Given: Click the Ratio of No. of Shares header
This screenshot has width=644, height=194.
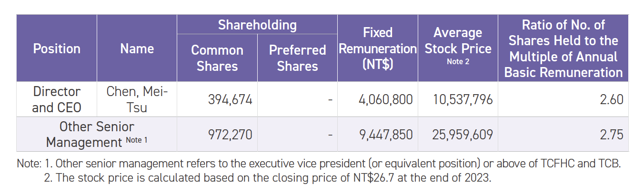Looking at the screenshot, I should [563, 48].
